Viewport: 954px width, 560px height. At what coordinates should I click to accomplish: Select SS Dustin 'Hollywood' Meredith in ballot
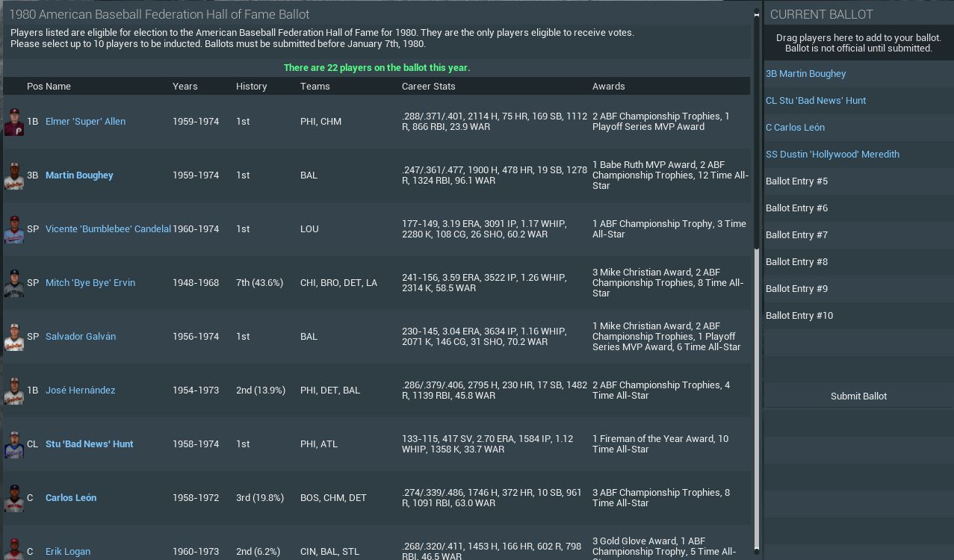pos(832,154)
